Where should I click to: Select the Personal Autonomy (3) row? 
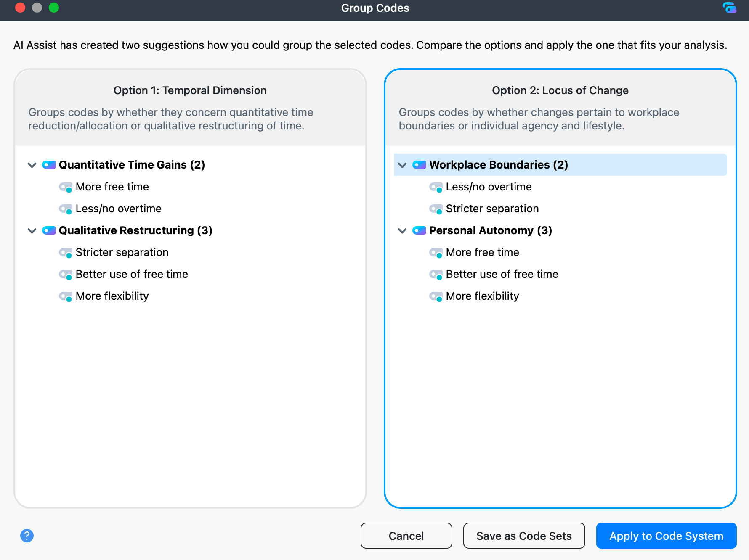[x=560, y=230]
